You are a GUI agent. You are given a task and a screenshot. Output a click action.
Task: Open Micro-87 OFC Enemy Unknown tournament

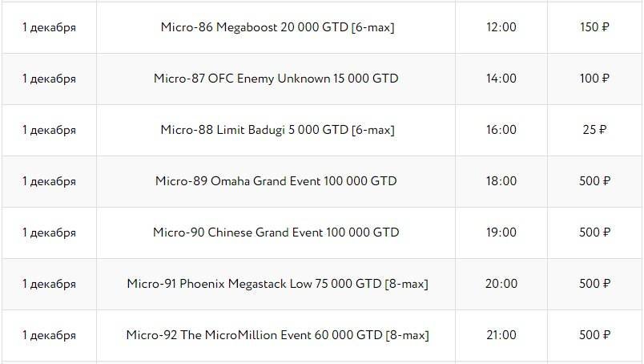tap(276, 79)
